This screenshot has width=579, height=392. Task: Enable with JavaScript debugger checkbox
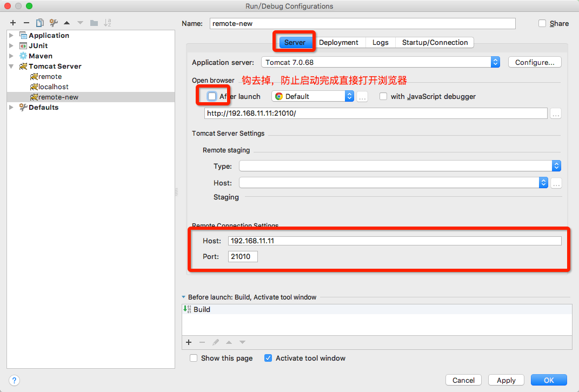[383, 96]
